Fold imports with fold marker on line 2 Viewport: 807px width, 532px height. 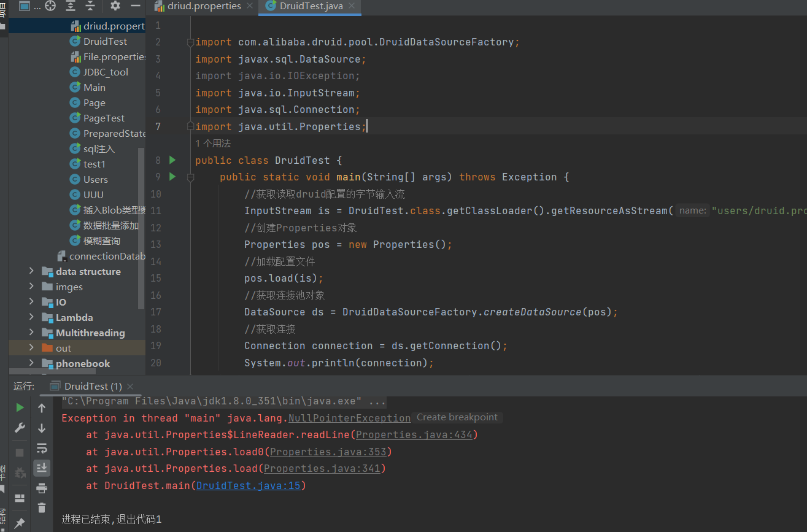tap(190, 42)
